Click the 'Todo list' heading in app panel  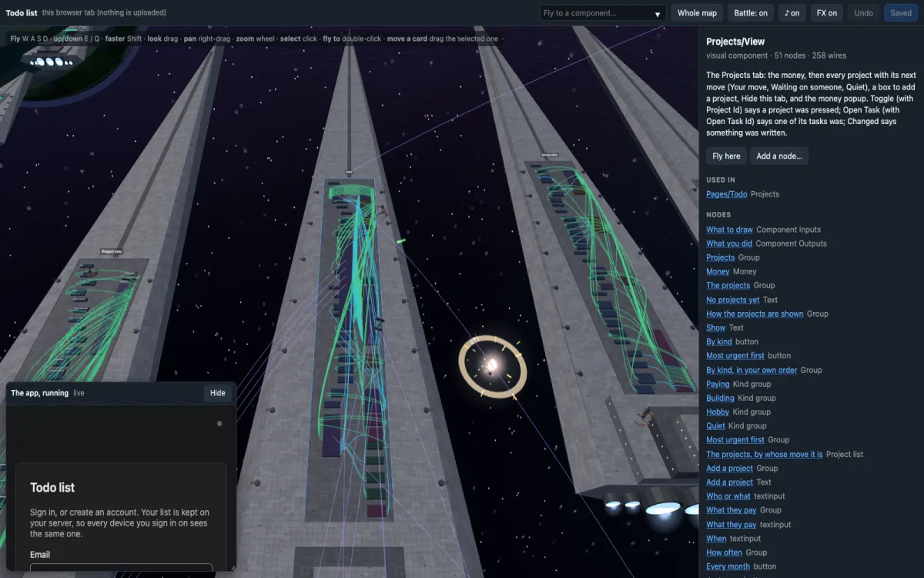52,488
